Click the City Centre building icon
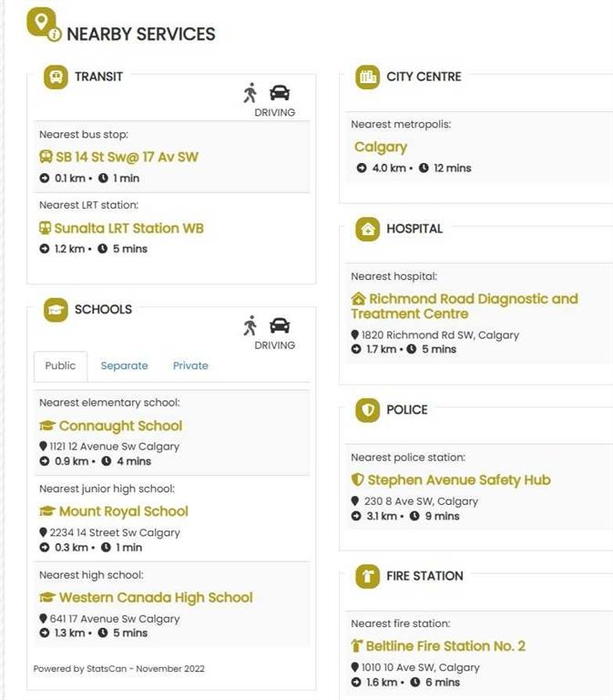This screenshot has width=613, height=700. (x=367, y=77)
